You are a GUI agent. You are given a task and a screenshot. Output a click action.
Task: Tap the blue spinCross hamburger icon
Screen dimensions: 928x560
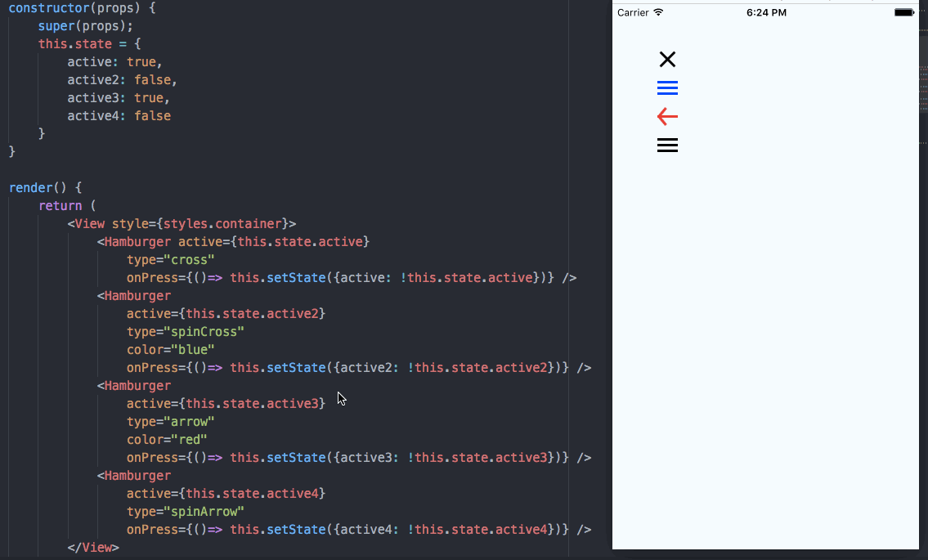[x=667, y=87]
